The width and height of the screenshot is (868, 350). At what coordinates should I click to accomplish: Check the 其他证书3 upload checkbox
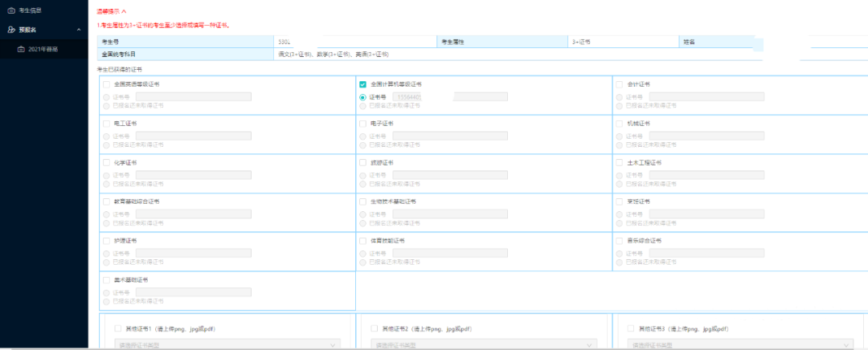631,328
